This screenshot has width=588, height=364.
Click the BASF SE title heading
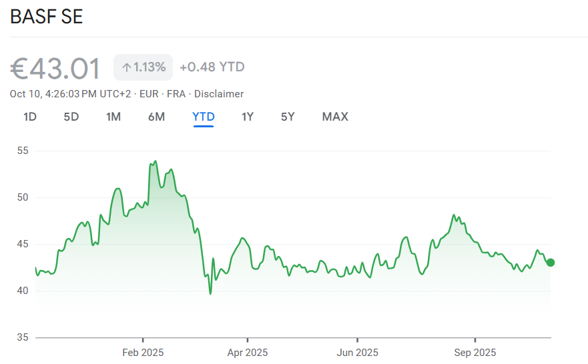47,17
